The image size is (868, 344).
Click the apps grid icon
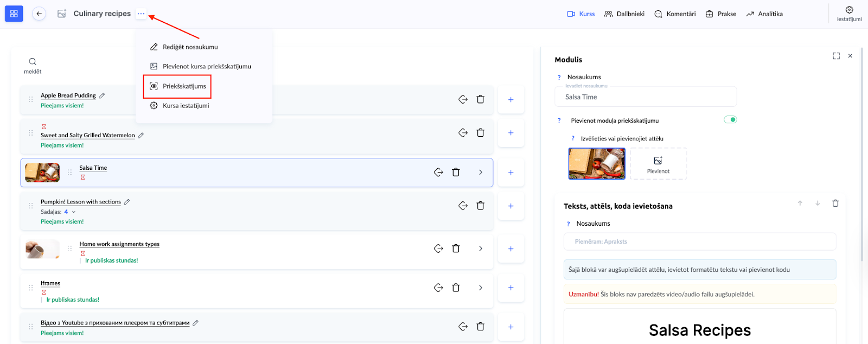(14, 14)
